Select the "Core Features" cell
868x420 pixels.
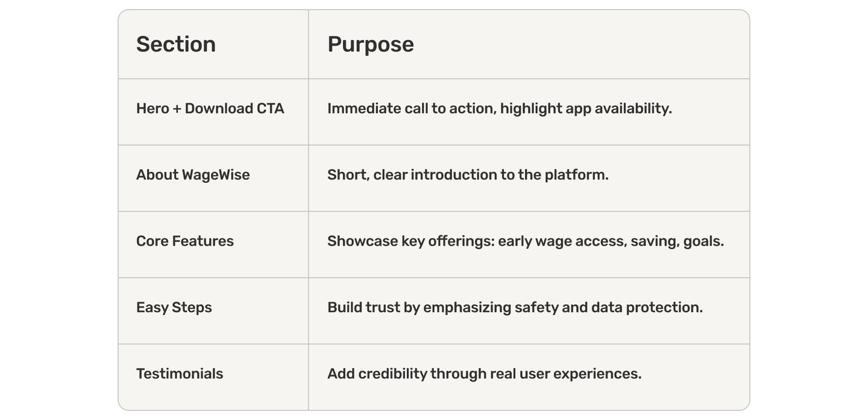185,241
